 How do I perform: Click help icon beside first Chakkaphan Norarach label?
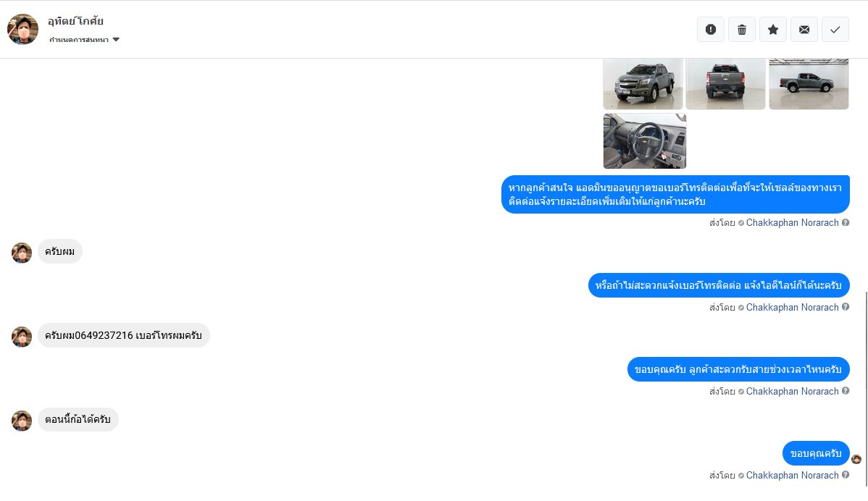[x=846, y=222]
